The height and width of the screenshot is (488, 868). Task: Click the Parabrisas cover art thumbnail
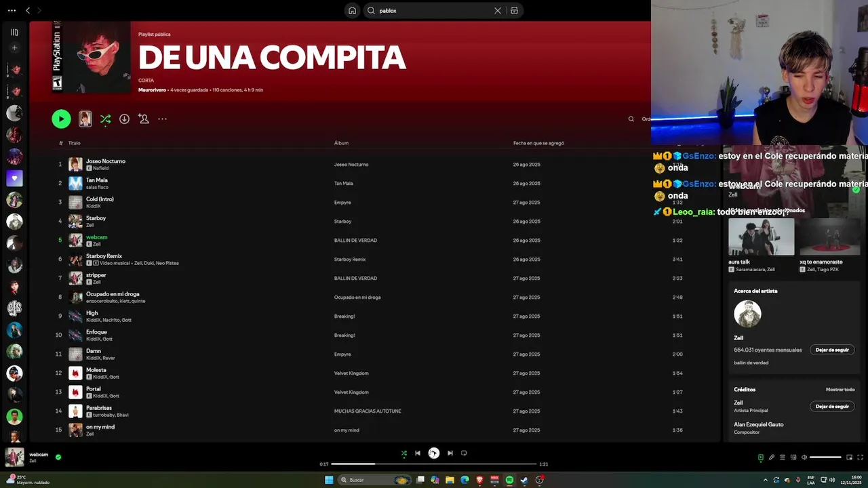(75, 411)
